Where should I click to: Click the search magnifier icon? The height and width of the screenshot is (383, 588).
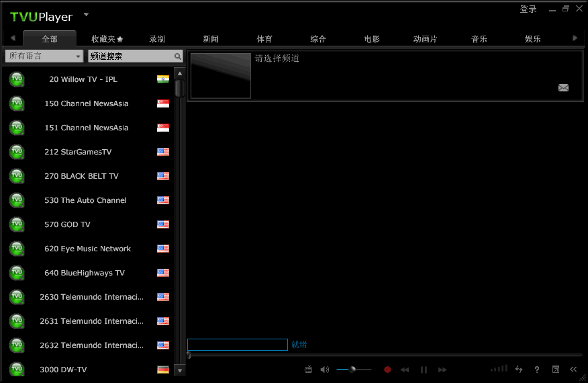coord(178,56)
